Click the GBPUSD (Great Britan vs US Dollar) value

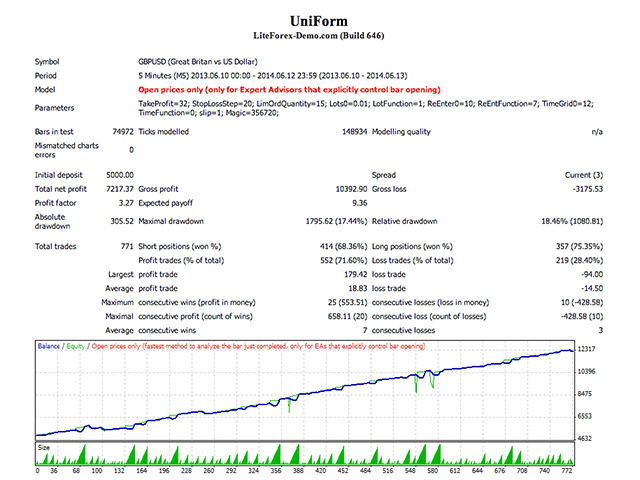coord(198,62)
